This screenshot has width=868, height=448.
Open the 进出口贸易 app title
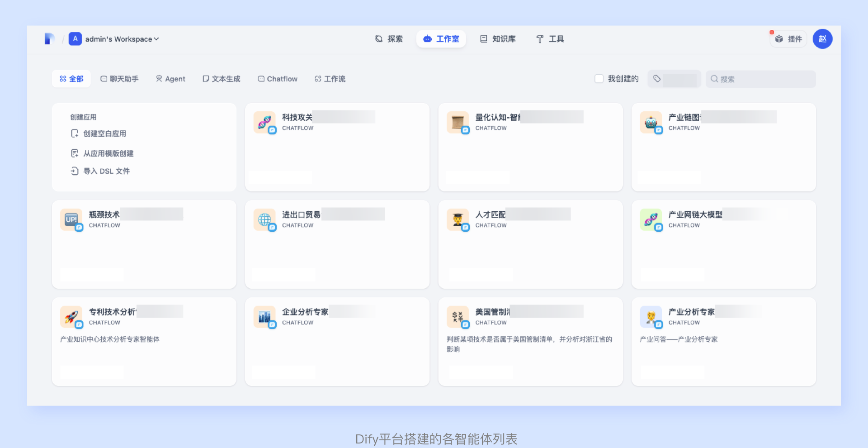302,214
